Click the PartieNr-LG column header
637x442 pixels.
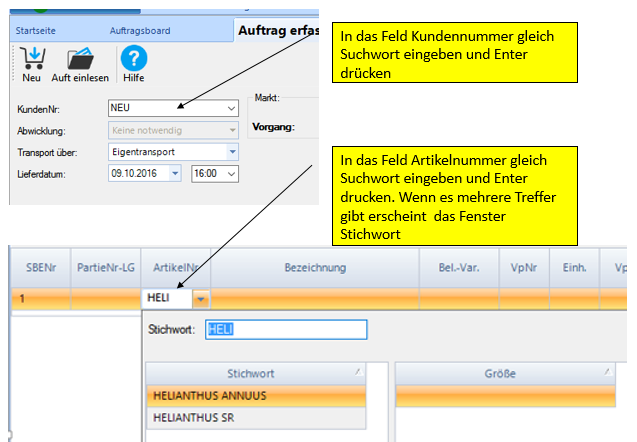tap(105, 268)
